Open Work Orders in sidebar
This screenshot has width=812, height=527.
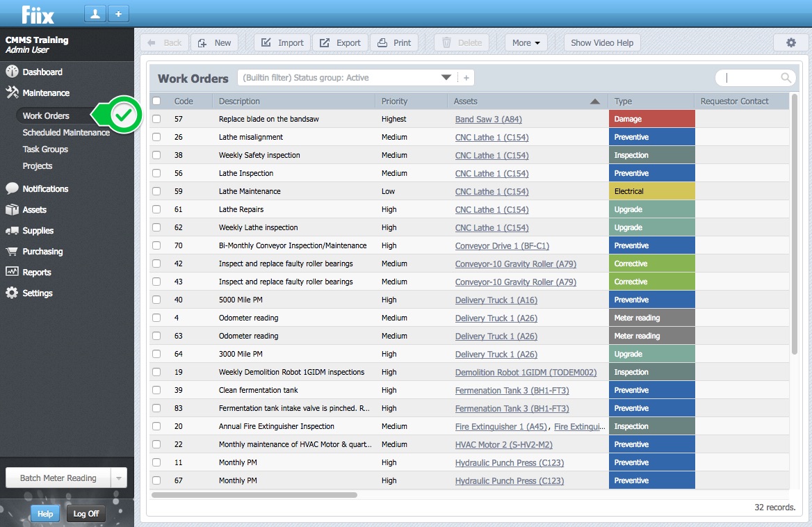pos(46,116)
